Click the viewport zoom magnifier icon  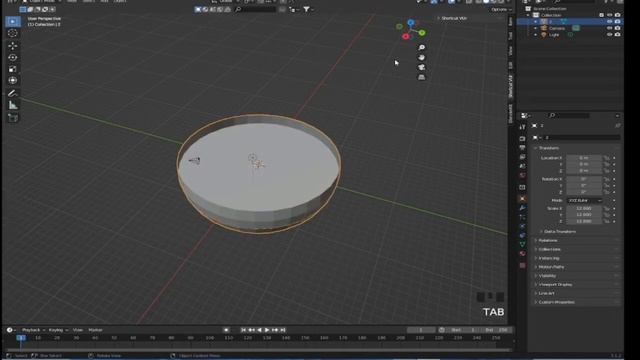pyautogui.click(x=422, y=48)
